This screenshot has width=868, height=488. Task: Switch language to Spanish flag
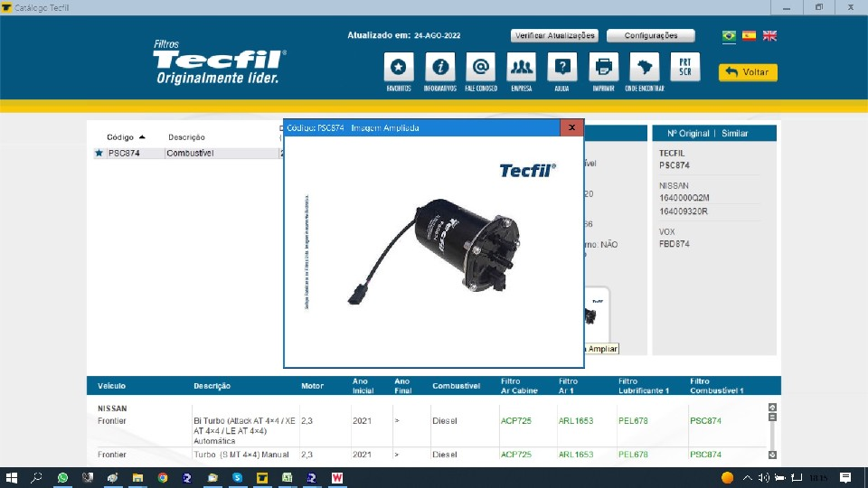(749, 36)
